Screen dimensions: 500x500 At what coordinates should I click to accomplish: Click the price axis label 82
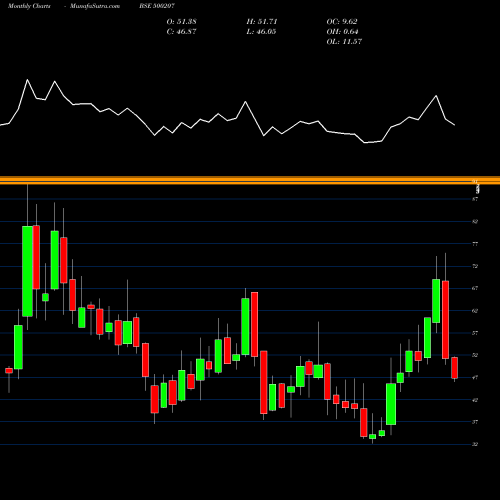tap(475, 221)
